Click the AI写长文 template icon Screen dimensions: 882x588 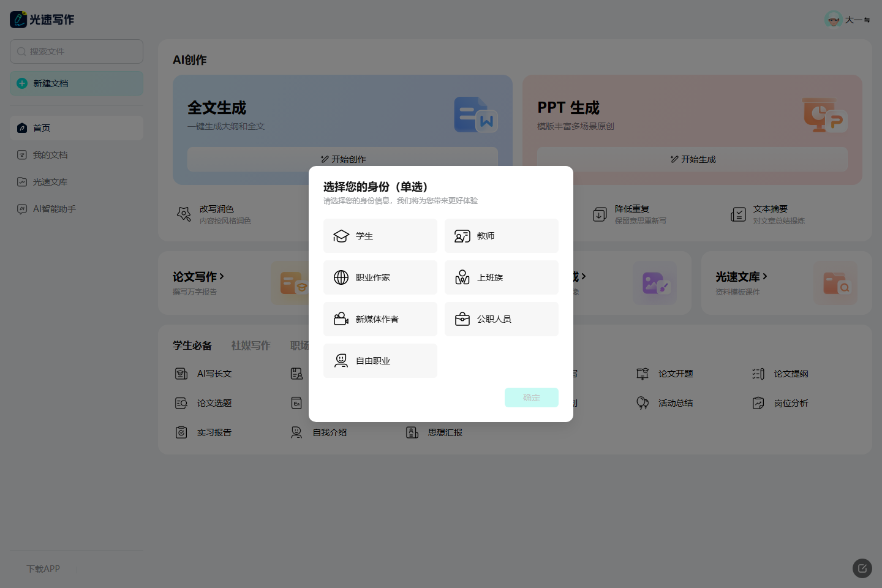pyautogui.click(x=181, y=374)
